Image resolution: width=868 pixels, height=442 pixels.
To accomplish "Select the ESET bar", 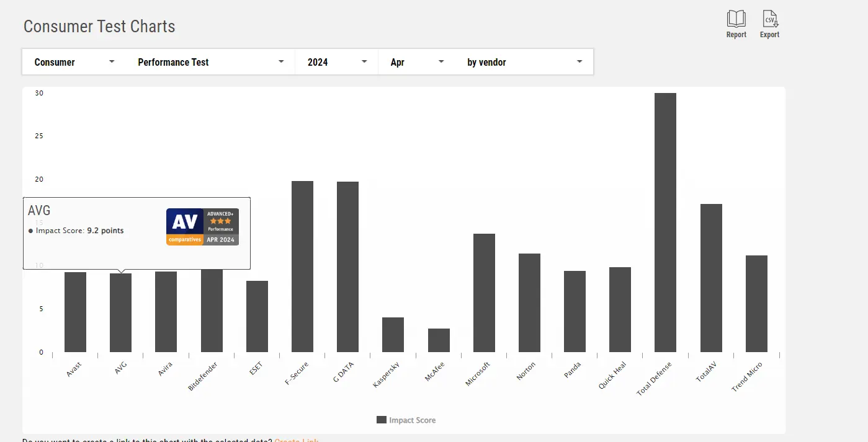I will [257, 317].
